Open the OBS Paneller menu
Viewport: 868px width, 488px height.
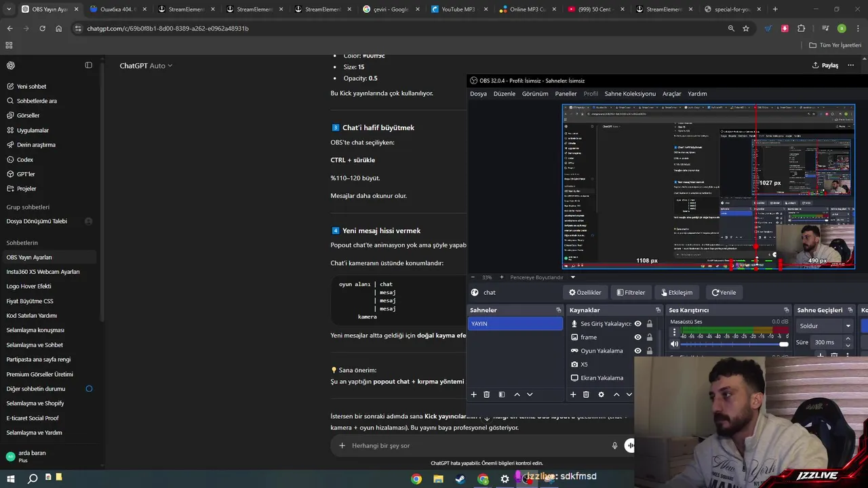[566, 94]
